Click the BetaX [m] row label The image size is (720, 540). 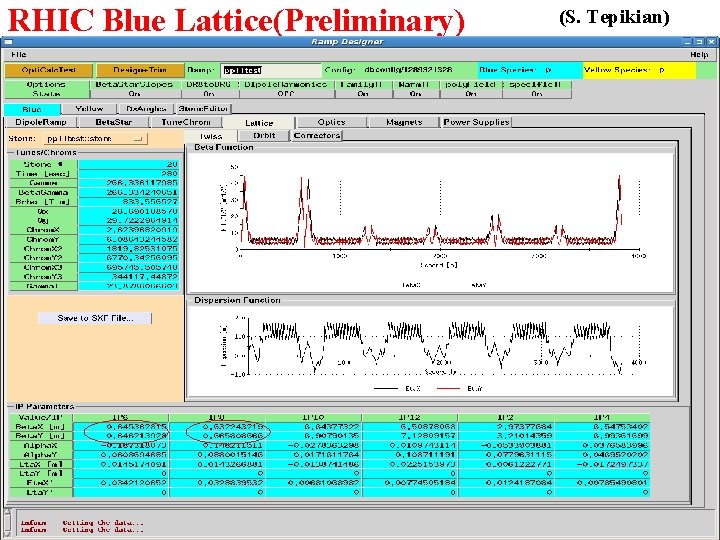click(x=40, y=427)
